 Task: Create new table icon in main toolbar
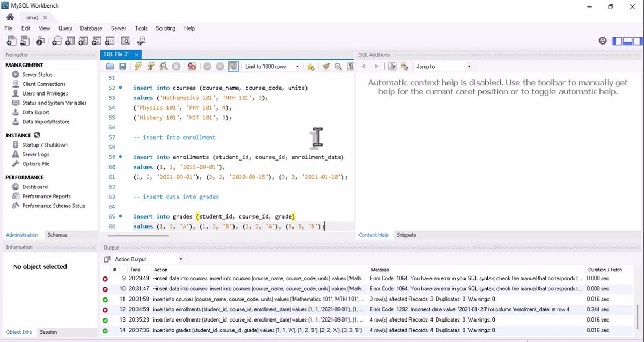tap(70, 40)
